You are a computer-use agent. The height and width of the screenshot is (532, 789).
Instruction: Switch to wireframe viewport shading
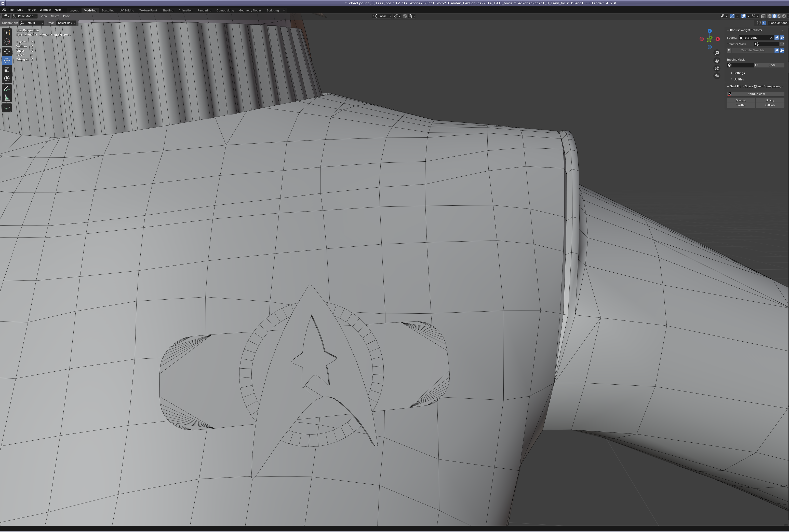pyautogui.click(x=770, y=16)
